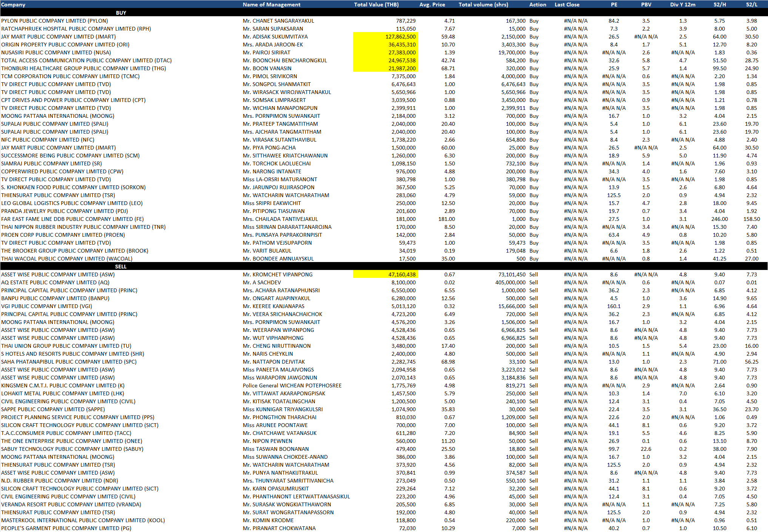Image resolution: width=768 pixels, height=532 pixels.
Task: Click SABUY TECHNOLOGY (SABUY) company cell
Action: point(72,449)
